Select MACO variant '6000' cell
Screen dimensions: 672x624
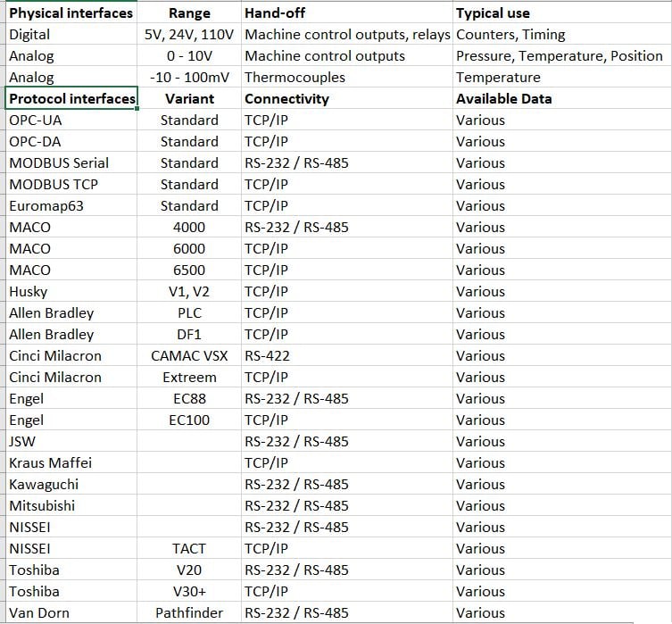click(x=189, y=248)
